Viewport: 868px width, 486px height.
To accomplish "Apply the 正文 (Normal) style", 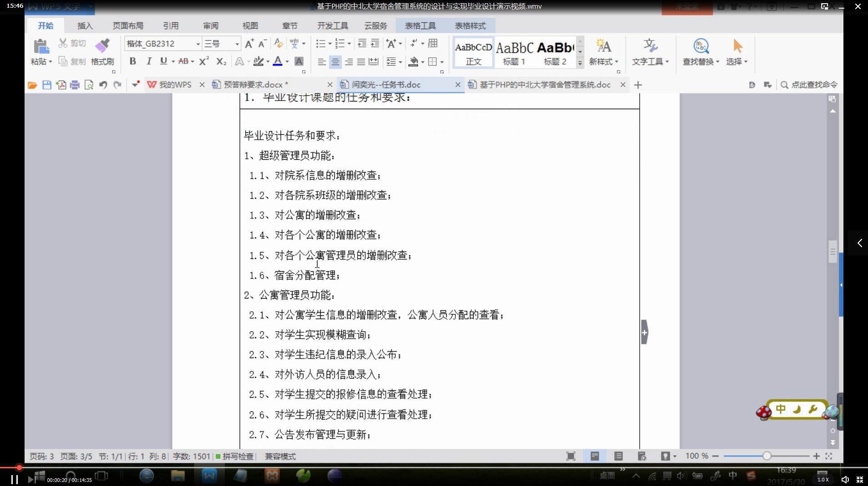I will coord(474,53).
